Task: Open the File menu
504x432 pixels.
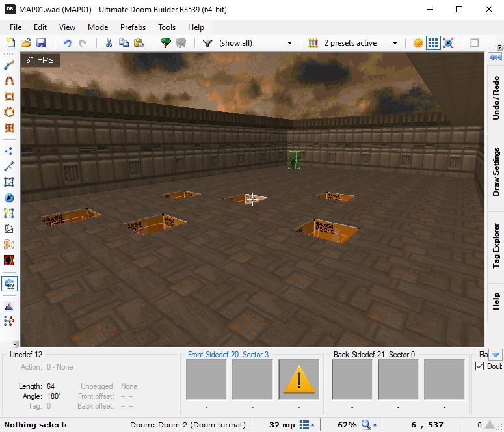Action: tap(16, 27)
